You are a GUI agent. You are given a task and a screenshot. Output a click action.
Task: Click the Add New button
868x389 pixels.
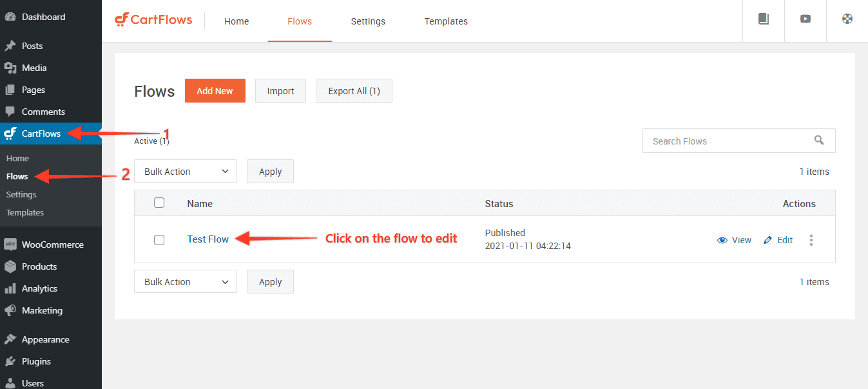pyautogui.click(x=215, y=90)
